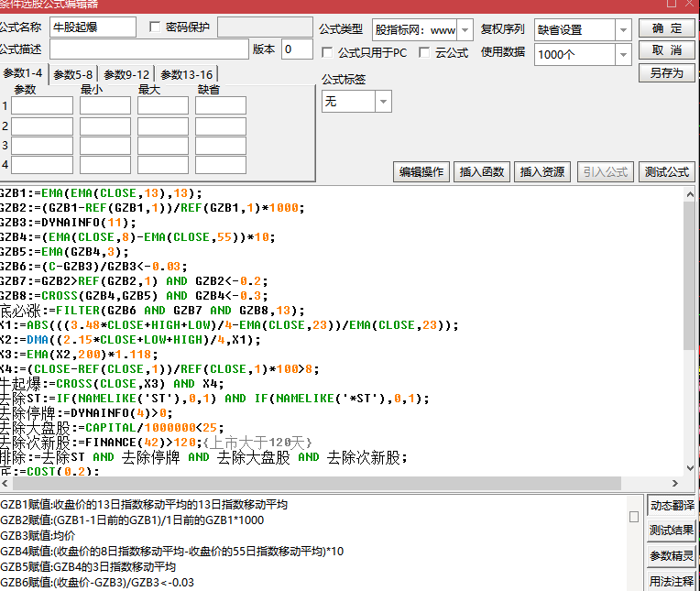The width and height of the screenshot is (700, 591).
Task: Select the 动态翻译 side button
Action: (672, 505)
